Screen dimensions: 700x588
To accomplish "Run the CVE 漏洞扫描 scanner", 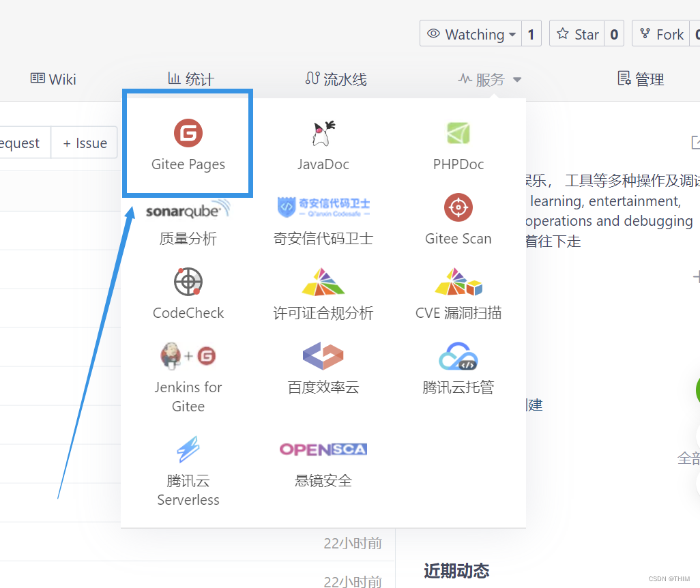I will click(458, 293).
